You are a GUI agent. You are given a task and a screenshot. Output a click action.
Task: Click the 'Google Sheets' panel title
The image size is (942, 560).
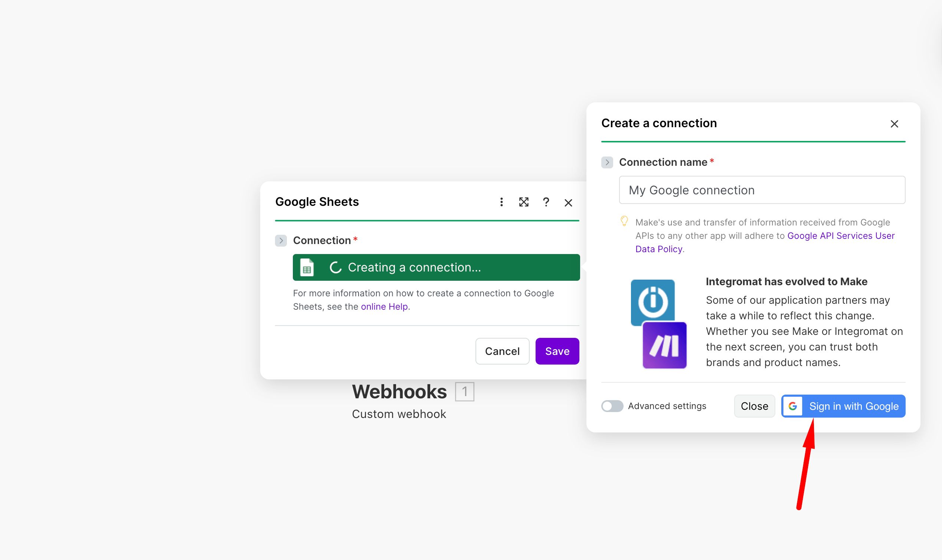317,202
